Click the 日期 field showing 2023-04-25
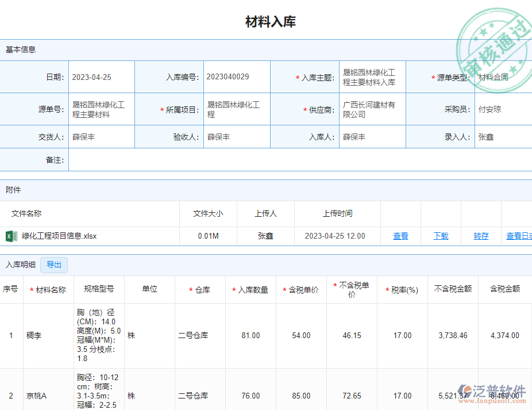 click(101, 77)
